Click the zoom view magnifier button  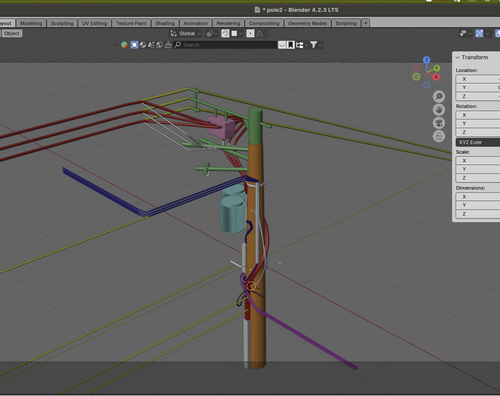[439, 97]
